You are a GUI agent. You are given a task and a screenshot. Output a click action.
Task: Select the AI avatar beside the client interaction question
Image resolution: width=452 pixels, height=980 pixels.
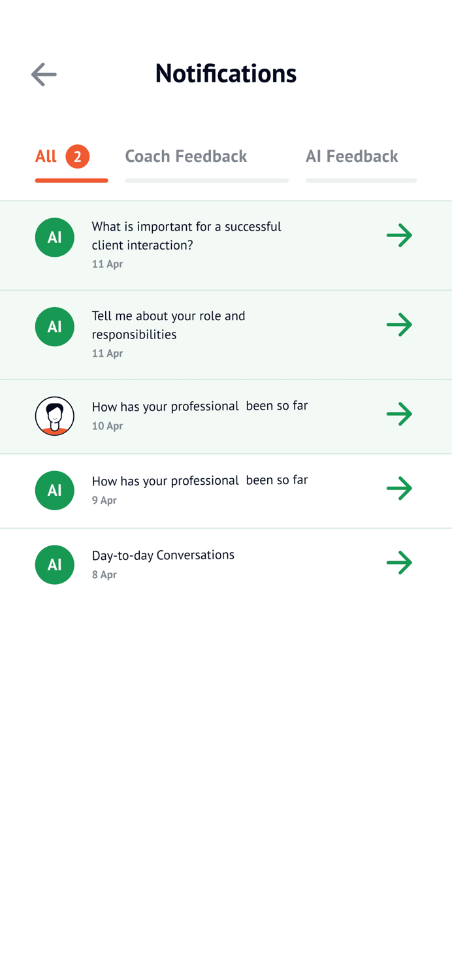point(55,237)
